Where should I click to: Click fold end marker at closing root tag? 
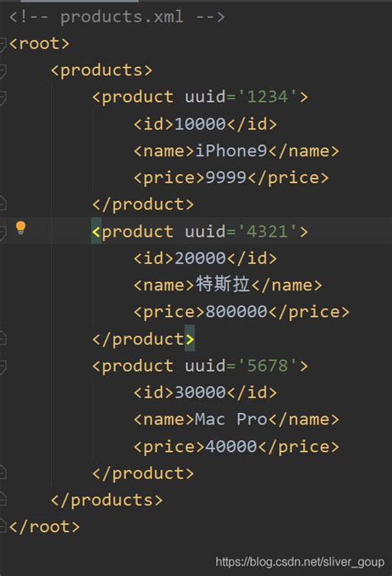(2, 526)
